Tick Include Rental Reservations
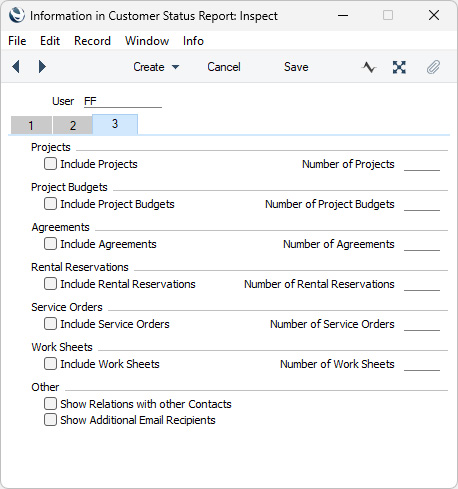 pyautogui.click(x=50, y=284)
